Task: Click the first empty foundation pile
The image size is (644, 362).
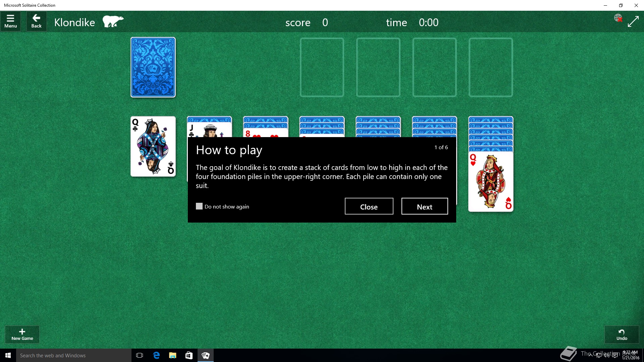Action: click(322, 67)
